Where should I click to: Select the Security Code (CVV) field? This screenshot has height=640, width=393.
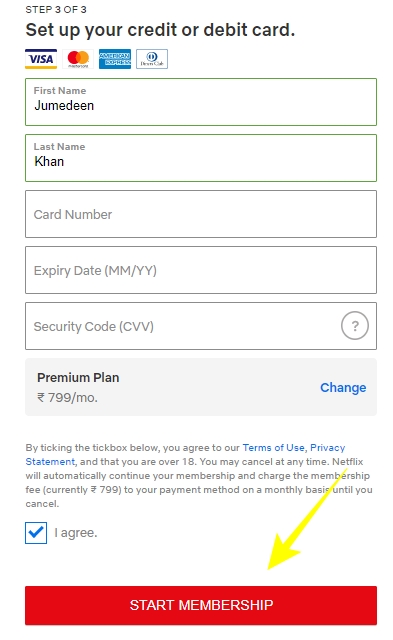pyautogui.click(x=201, y=326)
